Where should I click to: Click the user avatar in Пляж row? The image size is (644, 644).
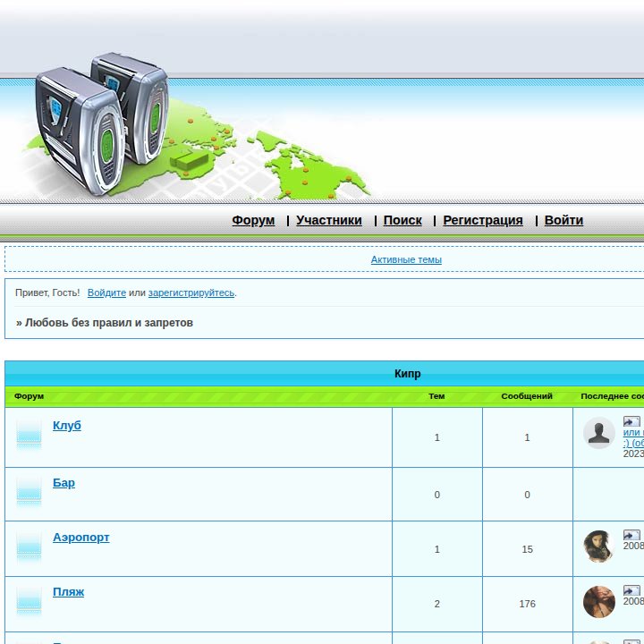coord(598,602)
